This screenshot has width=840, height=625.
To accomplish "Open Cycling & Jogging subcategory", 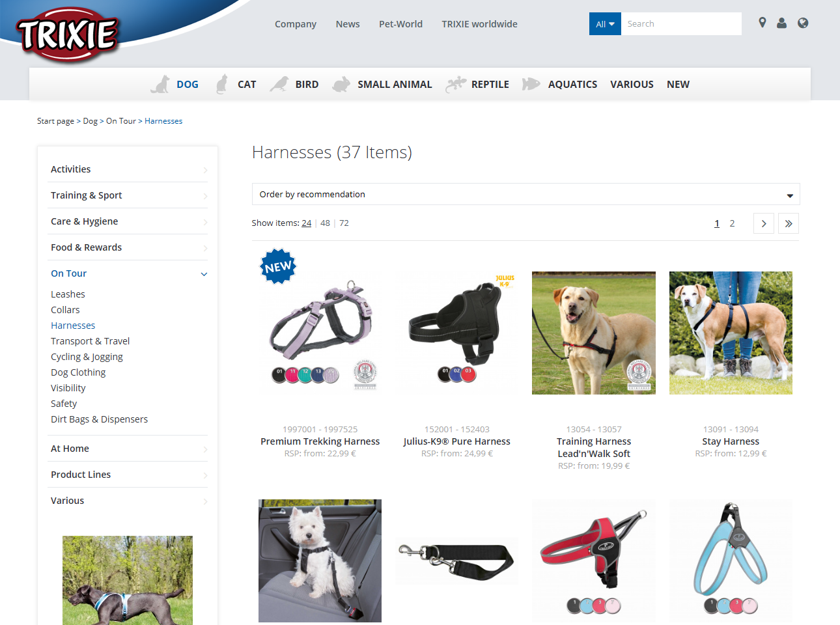I will [87, 357].
